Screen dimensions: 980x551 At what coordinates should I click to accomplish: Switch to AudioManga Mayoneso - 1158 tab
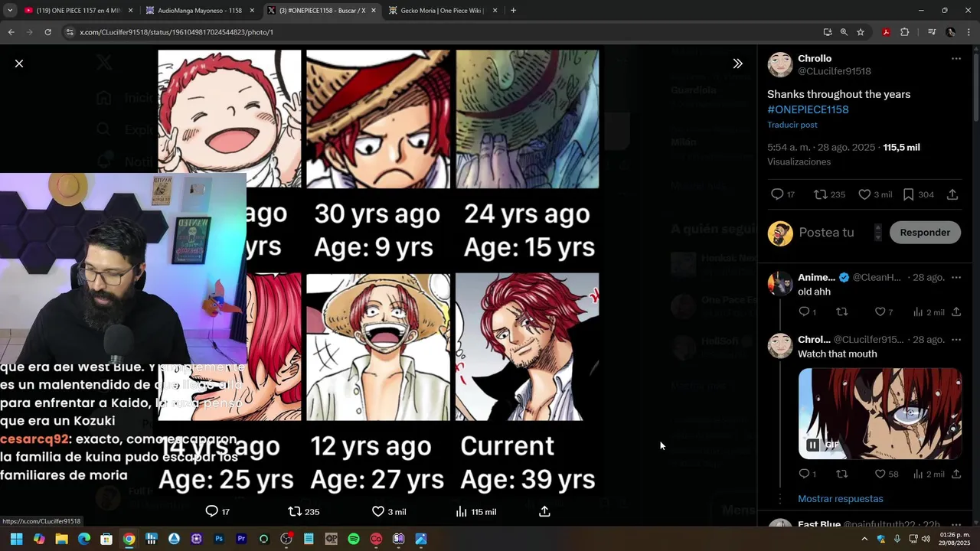199,11
